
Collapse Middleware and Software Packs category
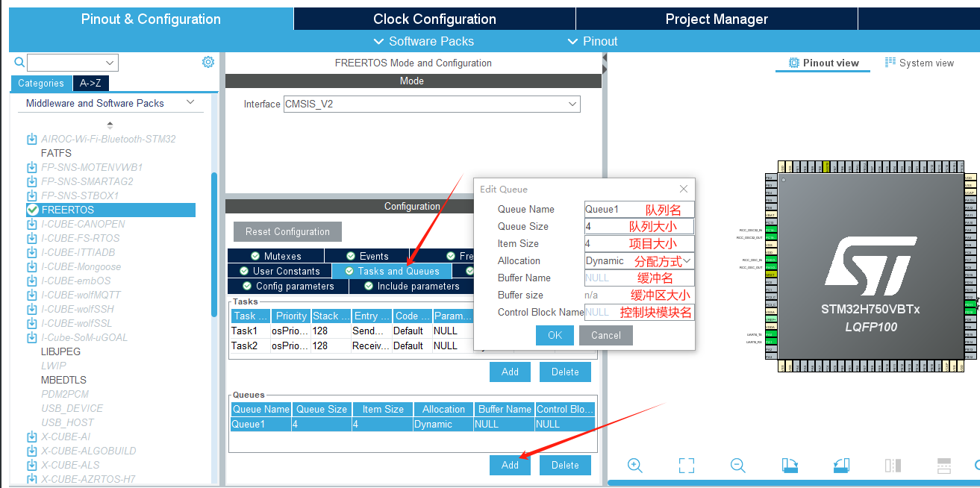[190, 102]
